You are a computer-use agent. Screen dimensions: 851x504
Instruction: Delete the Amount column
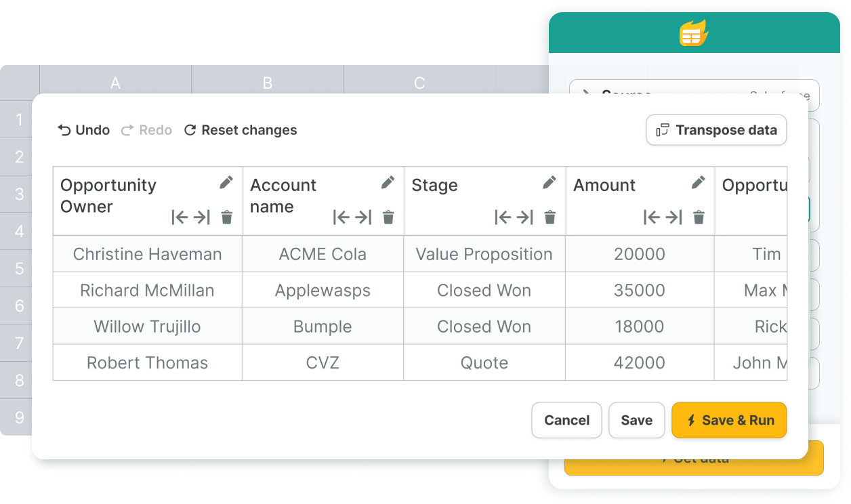point(699,217)
